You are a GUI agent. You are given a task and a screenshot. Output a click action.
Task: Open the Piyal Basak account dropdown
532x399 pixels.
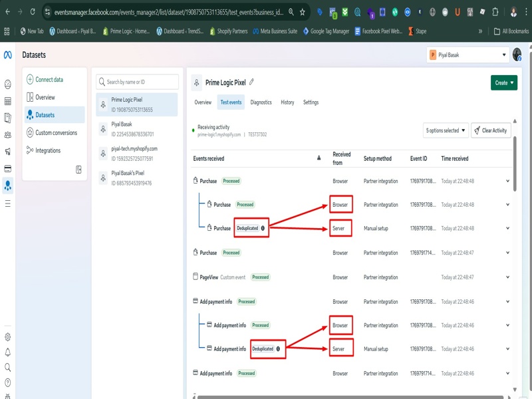tap(467, 55)
